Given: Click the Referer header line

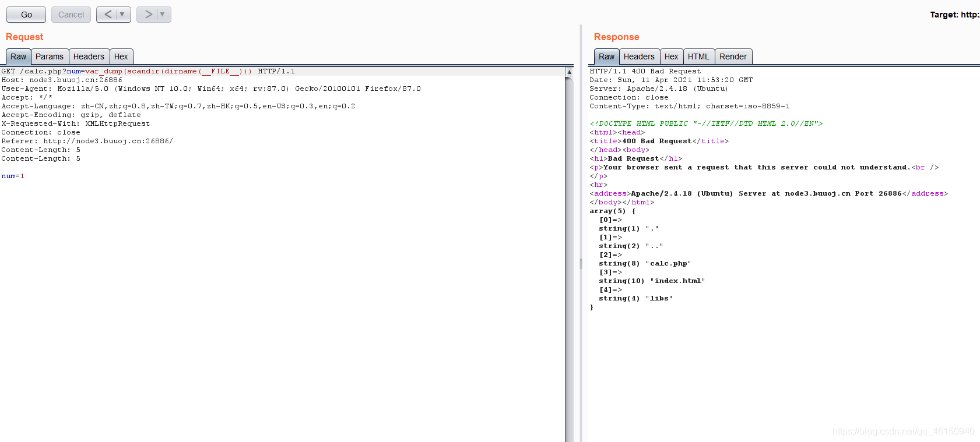Looking at the screenshot, I should coord(87,141).
